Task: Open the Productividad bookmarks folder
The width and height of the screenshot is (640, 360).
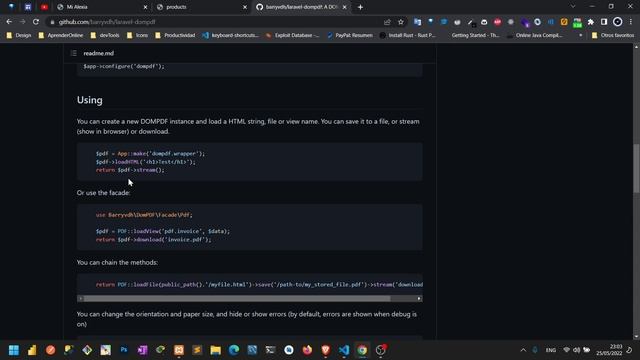Action: 175,36
